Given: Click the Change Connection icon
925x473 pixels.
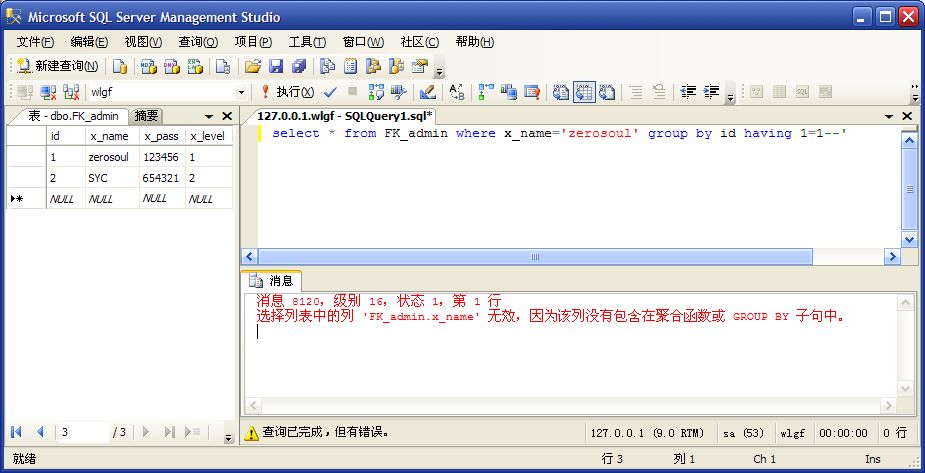Looking at the screenshot, I should pyautogui.click(x=71, y=92).
